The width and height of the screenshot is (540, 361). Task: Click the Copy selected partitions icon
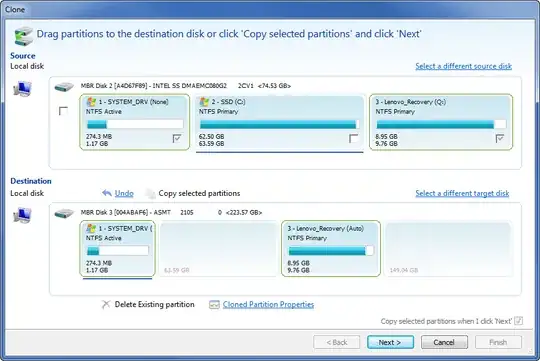pos(150,194)
